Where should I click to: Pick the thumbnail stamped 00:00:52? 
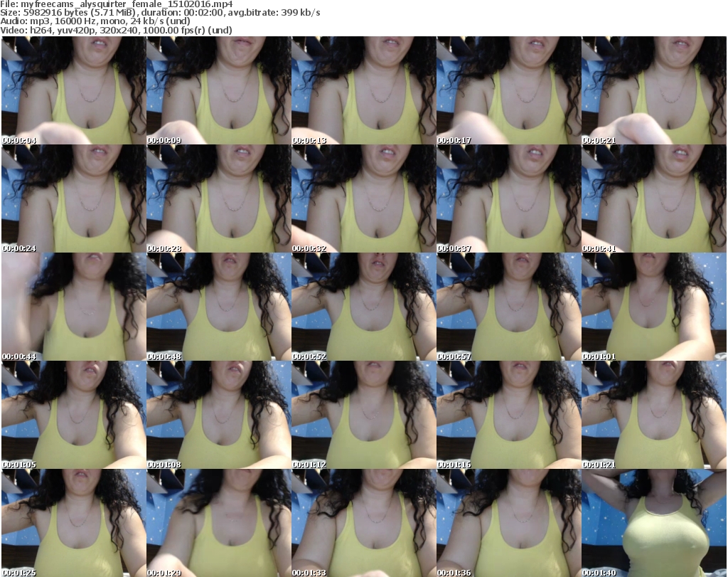pos(363,307)
